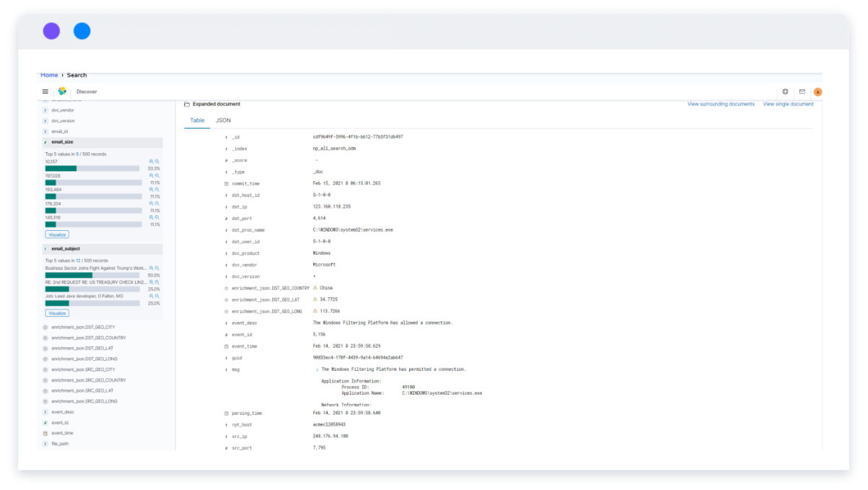Click View surrounding documents link
The height and width of the screenshot is (490, 868).
720,104
